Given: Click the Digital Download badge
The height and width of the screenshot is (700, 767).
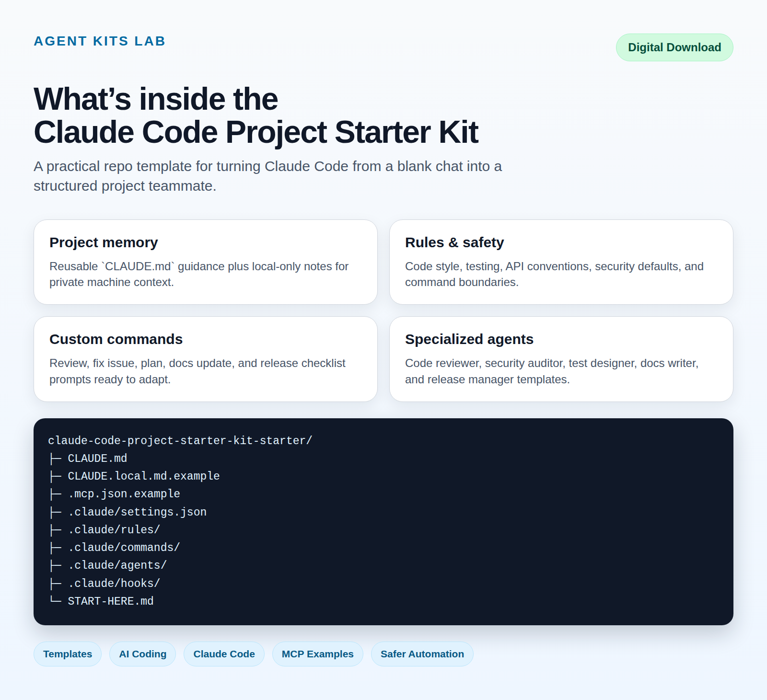Looking at the screenshot, I should click(x=674, y=47).
